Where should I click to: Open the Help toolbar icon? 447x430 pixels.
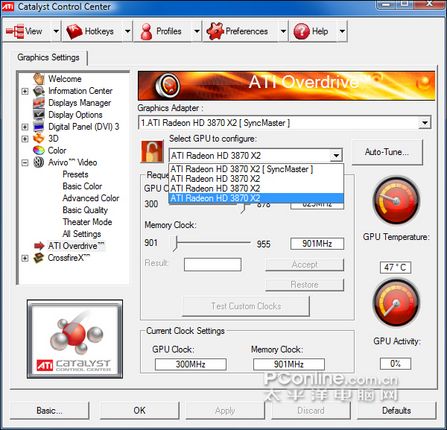tap(302, 31)
